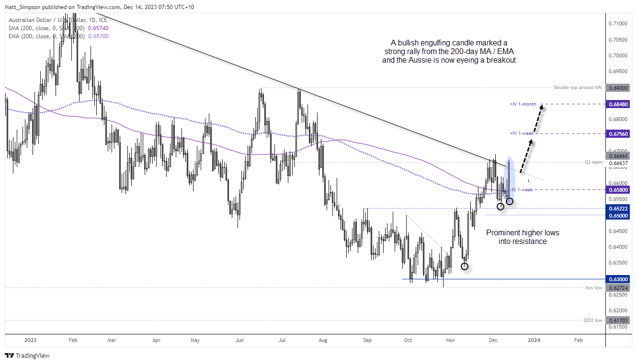
Task: Click the '2022 low' annotation
Action: click(593, 320)
